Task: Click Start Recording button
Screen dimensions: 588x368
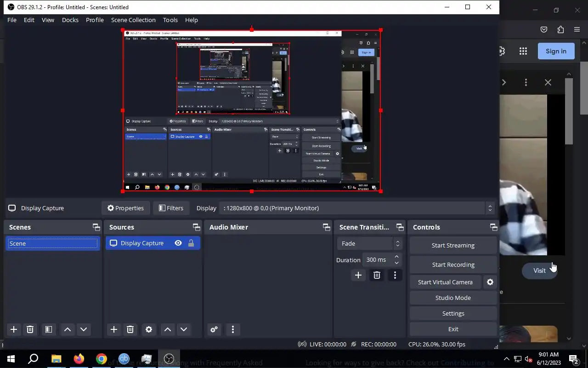Action: pos(453,264)
